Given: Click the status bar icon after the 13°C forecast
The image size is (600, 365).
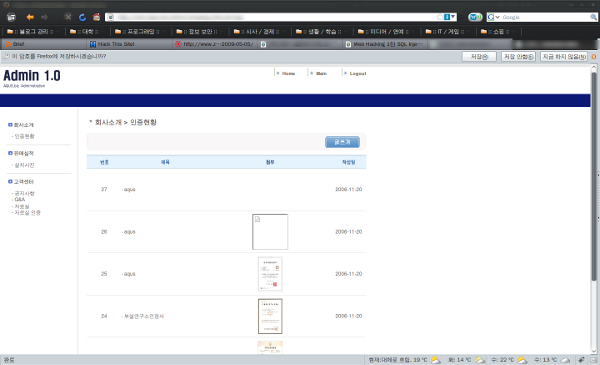Looking at the screenshot, I should pos(581,360).
